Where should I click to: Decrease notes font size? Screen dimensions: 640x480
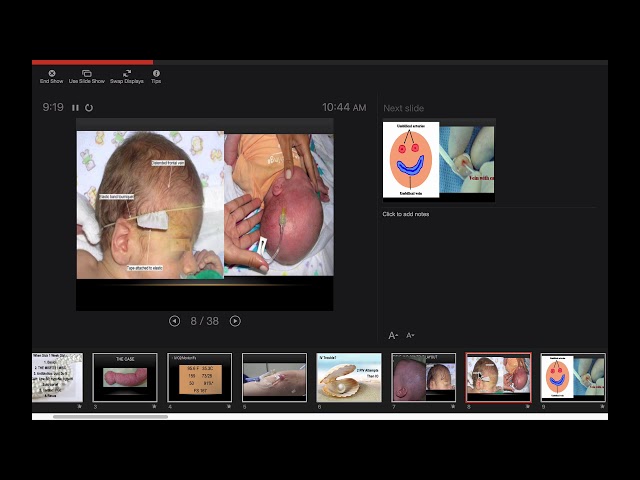[410, 336]
